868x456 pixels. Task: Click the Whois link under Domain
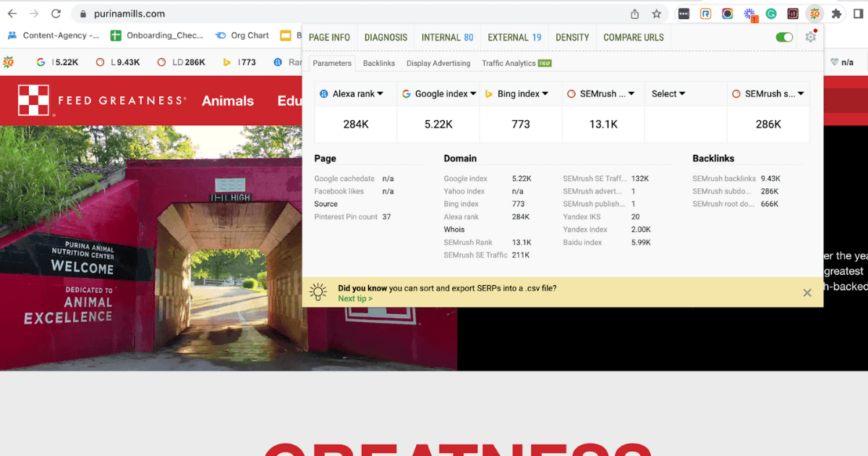tap(454, 229)
